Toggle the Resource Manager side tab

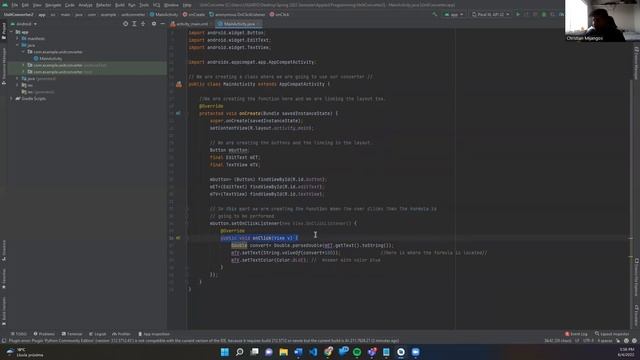click(x=4, y=66)
